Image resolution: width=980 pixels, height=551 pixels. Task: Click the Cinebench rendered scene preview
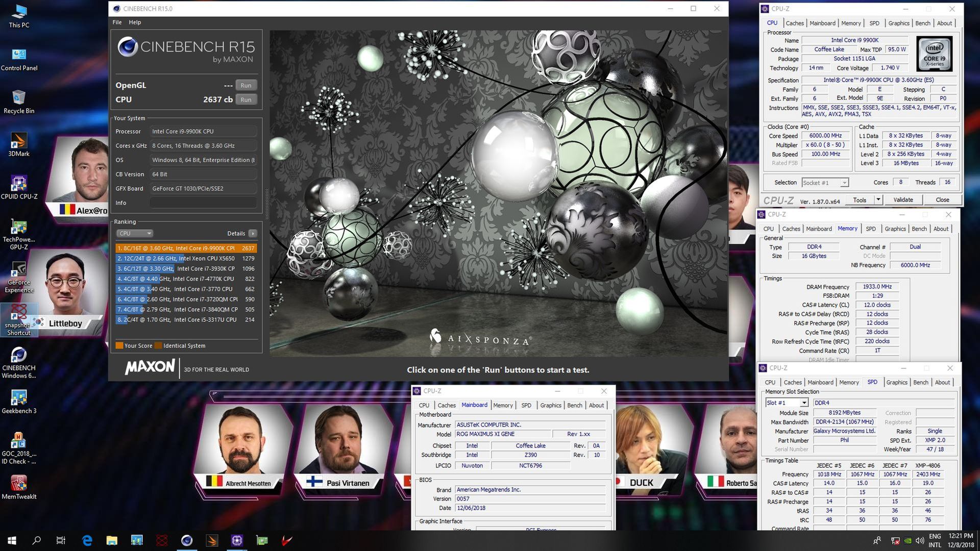click(x=499, y=193)
